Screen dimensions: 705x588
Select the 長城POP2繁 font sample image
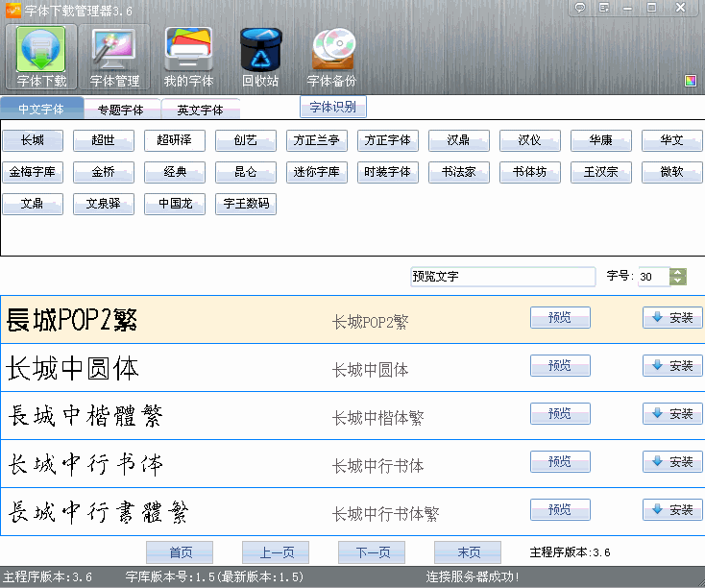72,320
